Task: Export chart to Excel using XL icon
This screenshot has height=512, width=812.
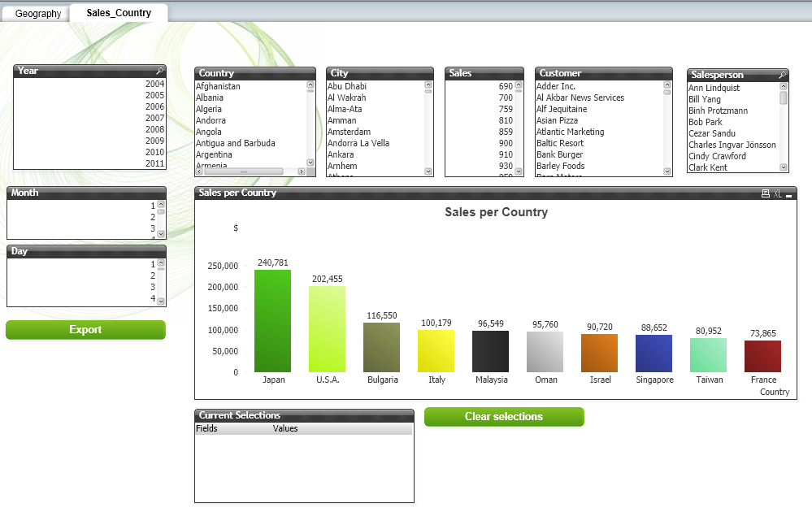Action: click(x=778, y=194)
